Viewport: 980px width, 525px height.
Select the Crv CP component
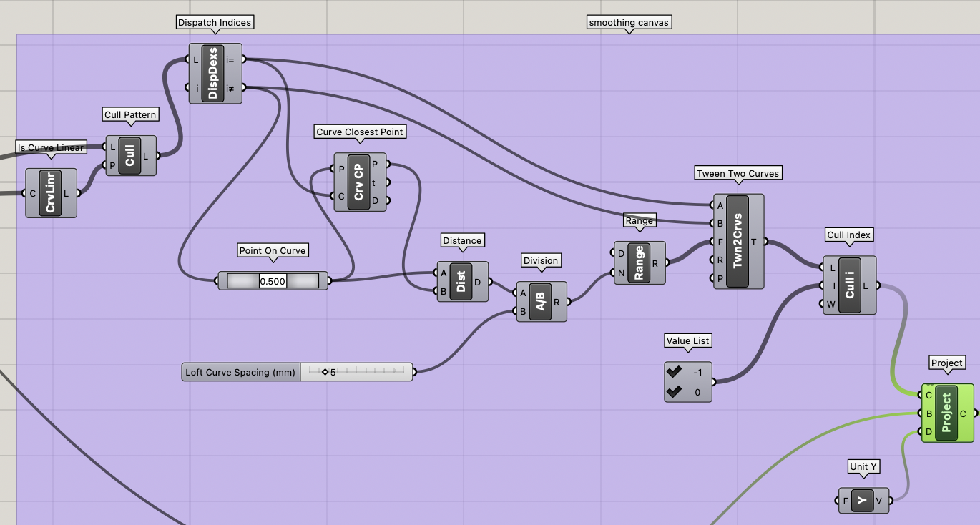360,182
